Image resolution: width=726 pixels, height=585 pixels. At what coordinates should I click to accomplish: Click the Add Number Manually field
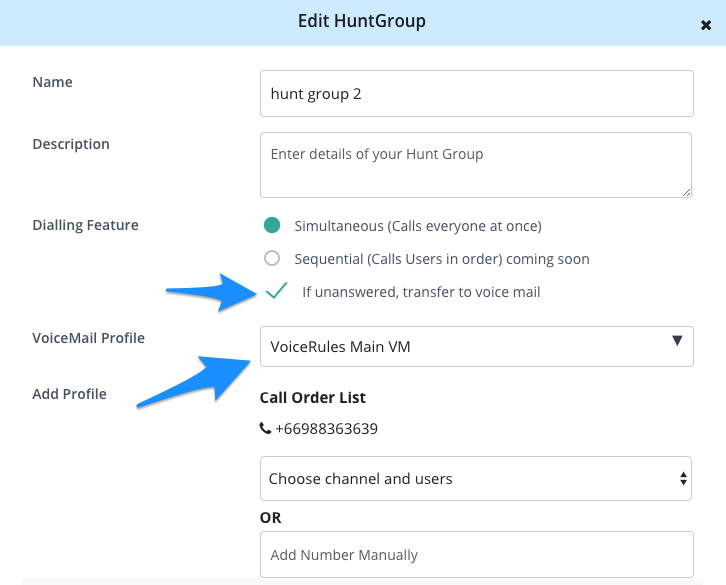click(476, 554)
